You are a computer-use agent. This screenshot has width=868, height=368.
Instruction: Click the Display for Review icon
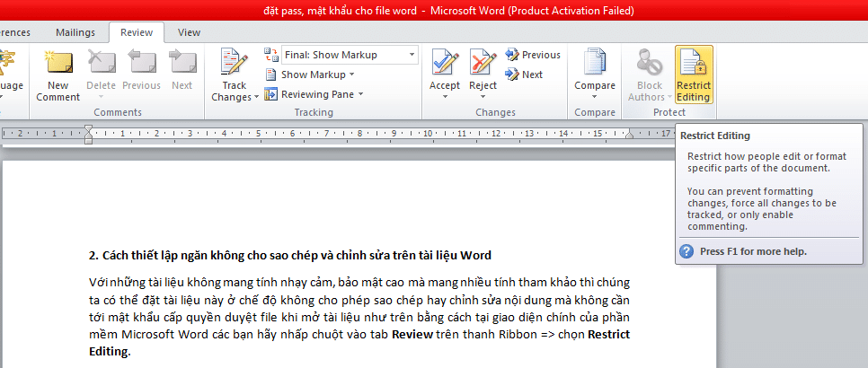[x=271, y=55]
